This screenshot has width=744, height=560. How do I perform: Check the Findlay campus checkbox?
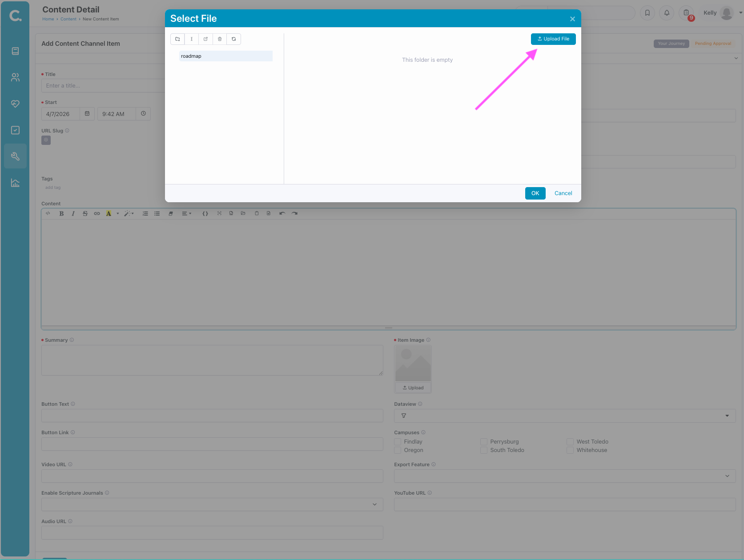398,442
